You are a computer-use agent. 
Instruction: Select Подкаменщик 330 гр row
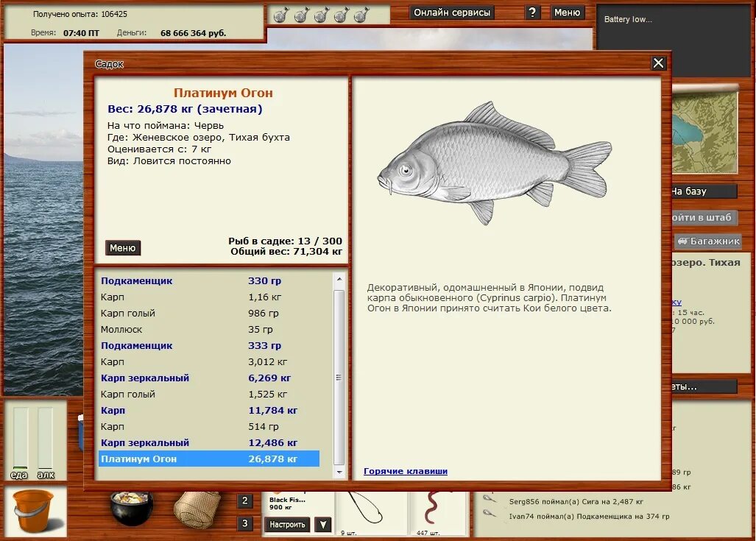coord(209,280)
